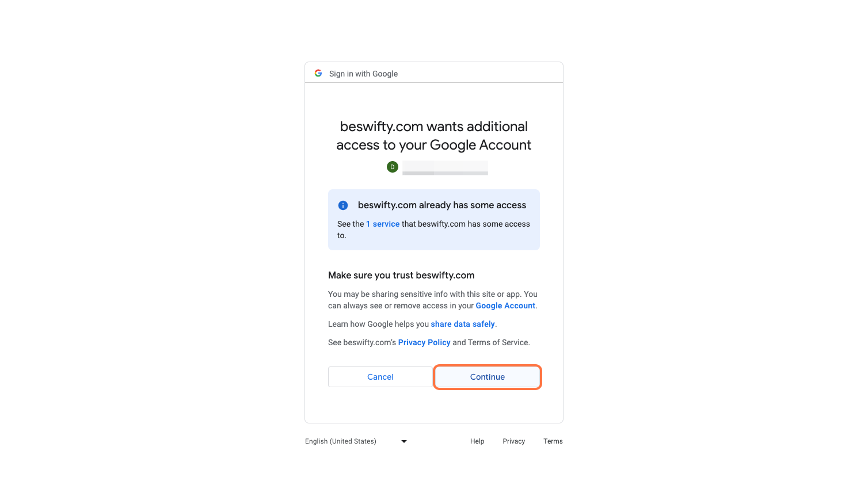Click the blurred account email field
Image resolution: width=868 pixels, height=485 pixels.
coord(445,167)
